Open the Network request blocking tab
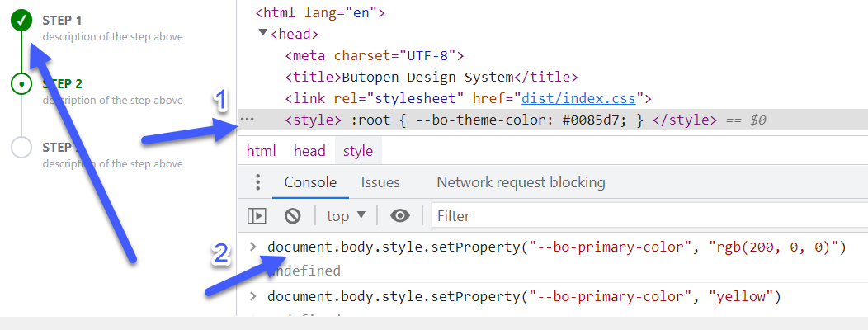Screen dimensions: 868x330 521,182
